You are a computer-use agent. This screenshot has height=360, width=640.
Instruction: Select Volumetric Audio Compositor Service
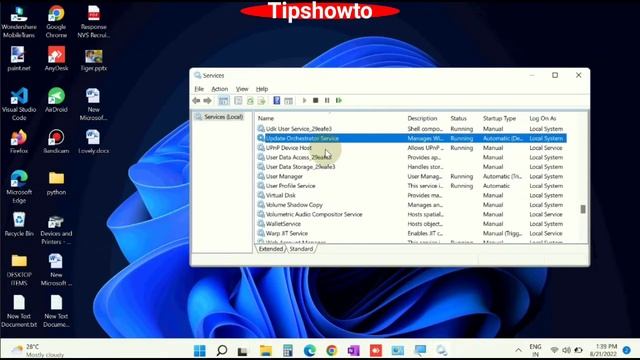(412, 214)
